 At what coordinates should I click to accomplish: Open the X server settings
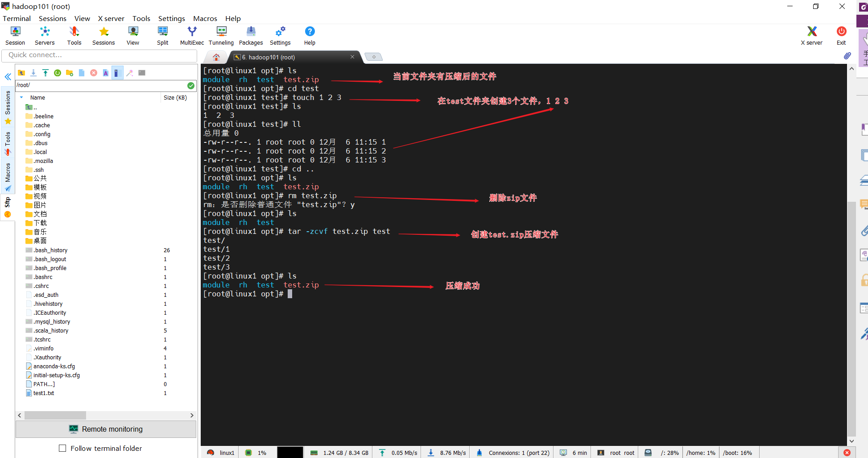point(811,35)
